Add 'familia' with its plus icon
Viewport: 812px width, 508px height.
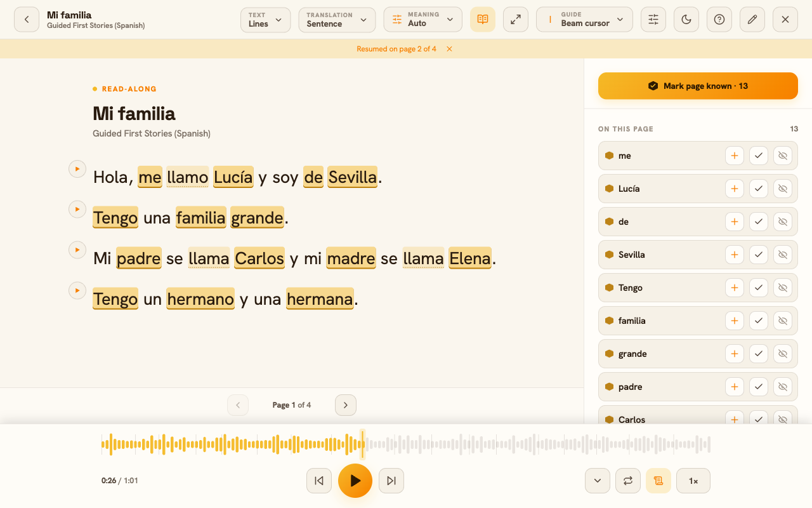[735, 321]
